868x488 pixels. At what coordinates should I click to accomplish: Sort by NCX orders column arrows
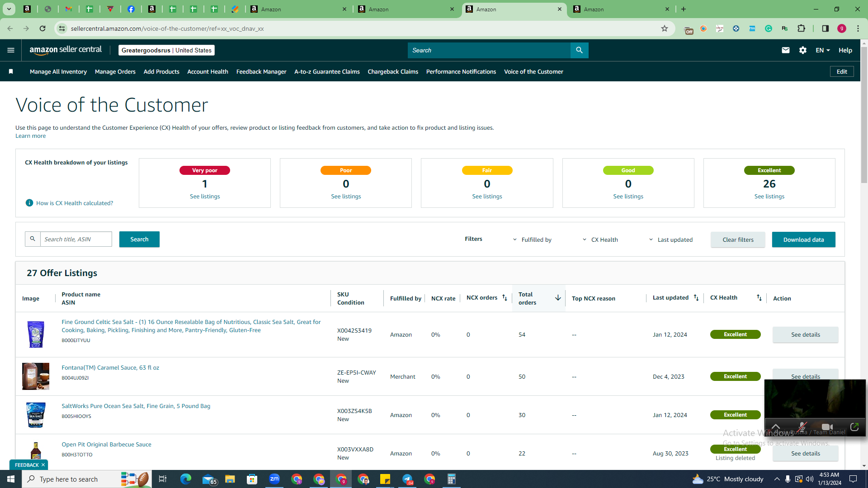(x=505, y=298)
